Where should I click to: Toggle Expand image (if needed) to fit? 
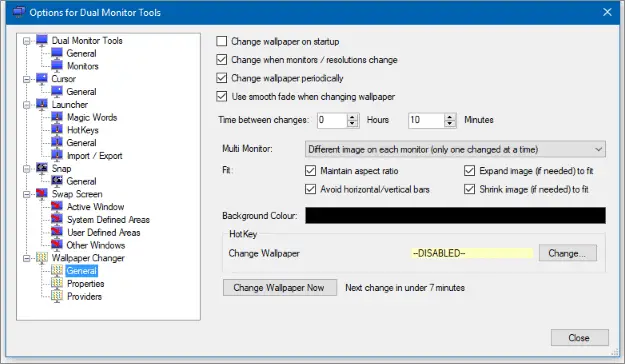pyautogui.click(x=470, y=171)
